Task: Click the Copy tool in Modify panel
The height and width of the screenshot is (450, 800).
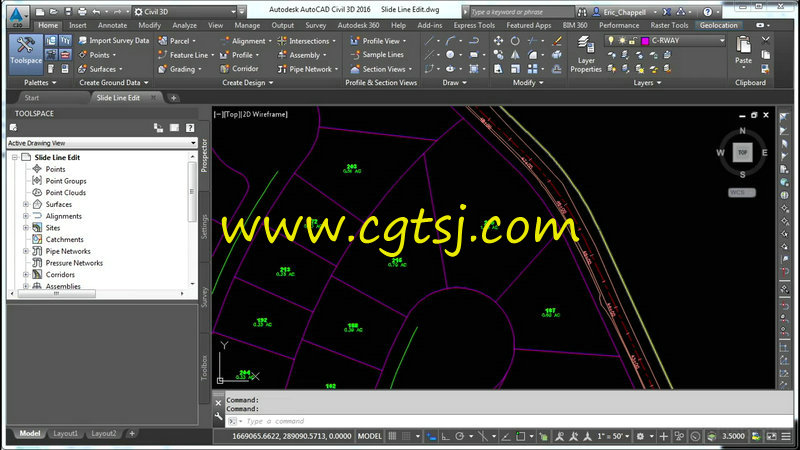Action: coord(498,55)
